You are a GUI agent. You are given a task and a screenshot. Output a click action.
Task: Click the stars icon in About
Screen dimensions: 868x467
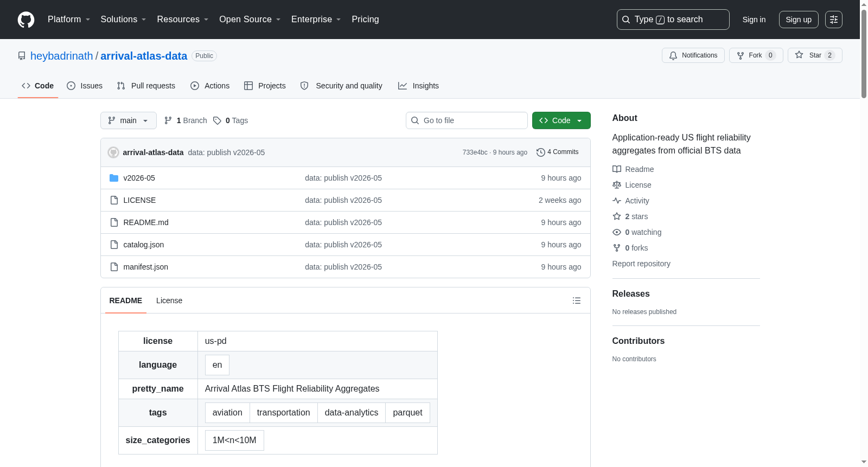click(x=617, y=216)
